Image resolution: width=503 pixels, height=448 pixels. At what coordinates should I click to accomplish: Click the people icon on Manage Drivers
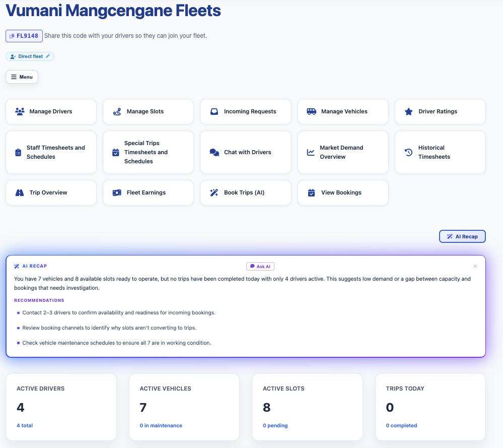coord(20,111)
